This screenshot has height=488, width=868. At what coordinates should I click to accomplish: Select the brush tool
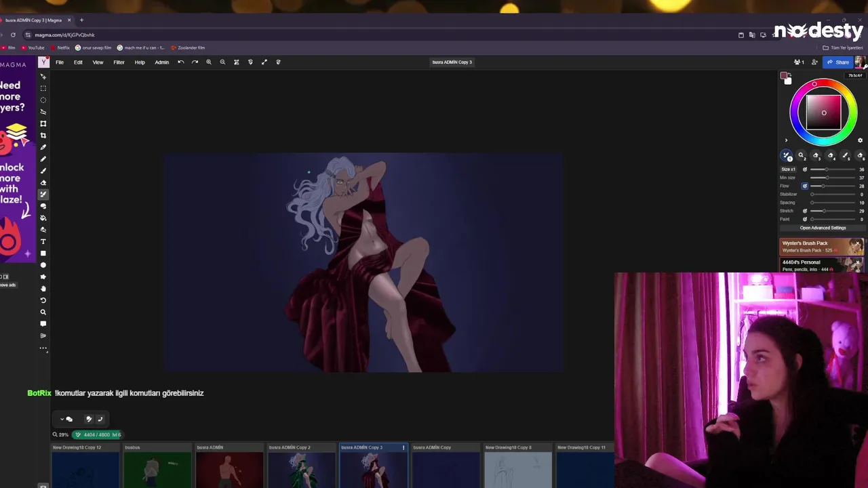pyautogui.click(x=43, y=171)
